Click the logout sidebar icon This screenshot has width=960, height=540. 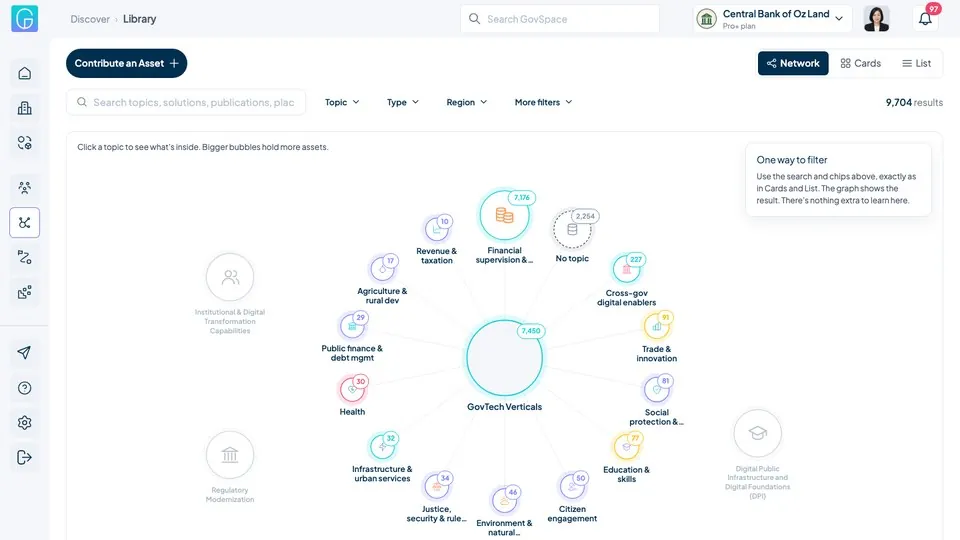[x=24, y=457]
